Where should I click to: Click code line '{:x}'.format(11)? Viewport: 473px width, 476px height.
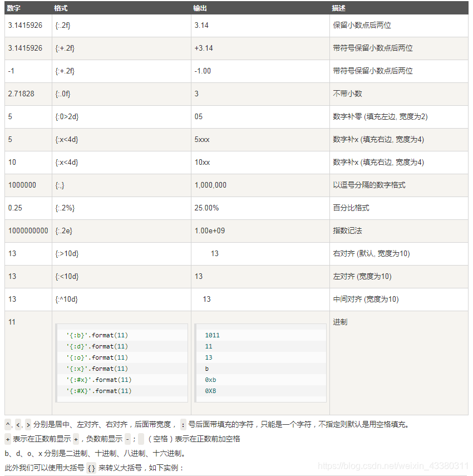97,369
